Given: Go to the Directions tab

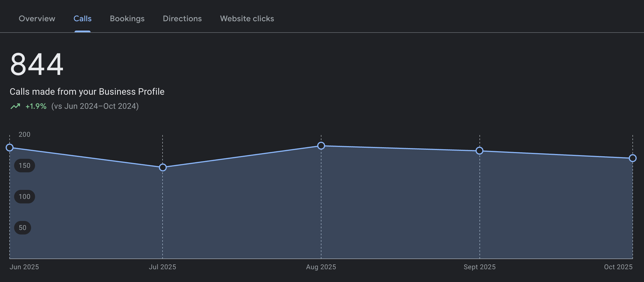Looking at the screenshot, I should (182, 19).
